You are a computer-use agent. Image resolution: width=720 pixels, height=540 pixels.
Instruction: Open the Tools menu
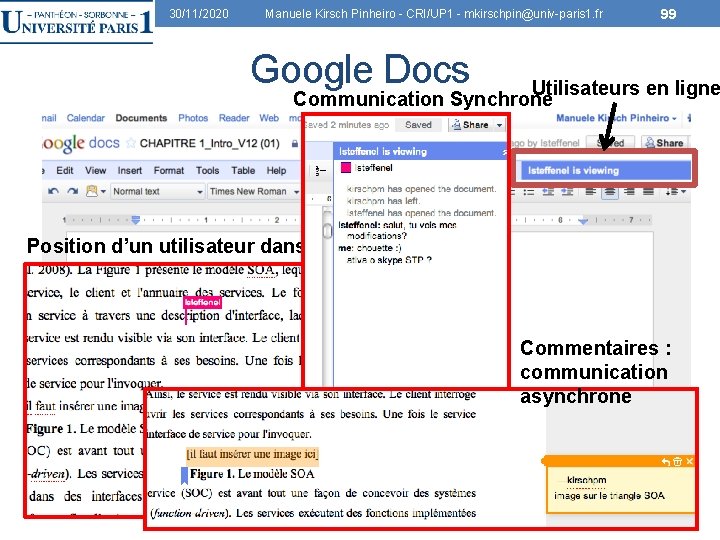point(208,170)
